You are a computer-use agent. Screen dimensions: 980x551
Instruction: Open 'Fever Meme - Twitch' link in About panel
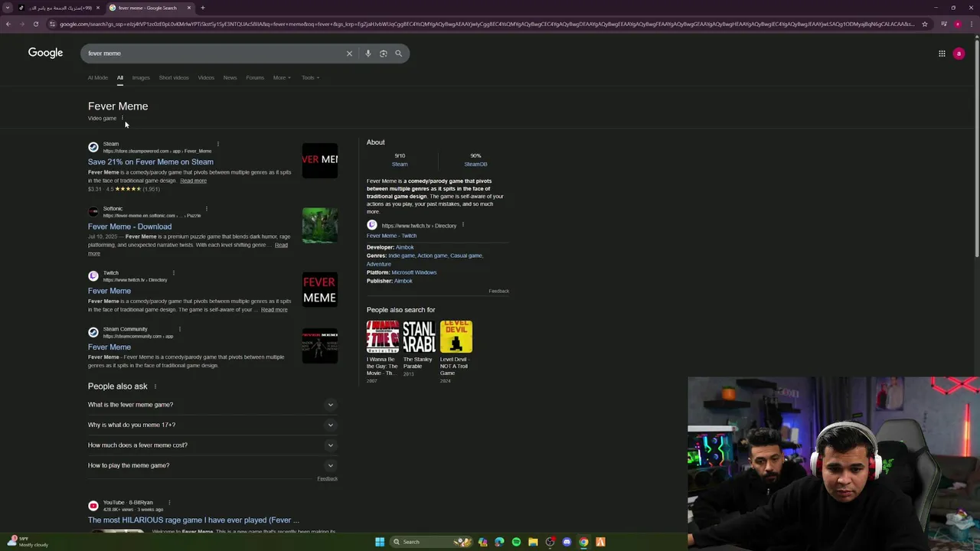pos(391,236)
